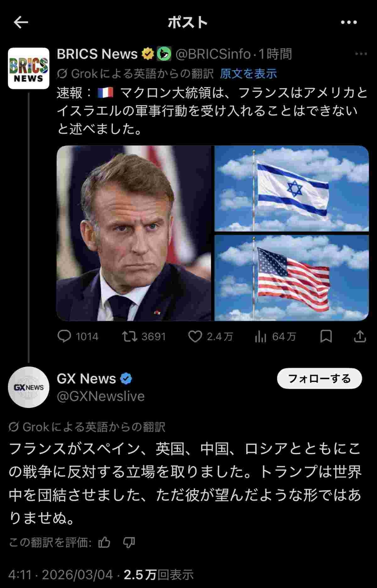Click 原文を表示 link

click(248, 74)
